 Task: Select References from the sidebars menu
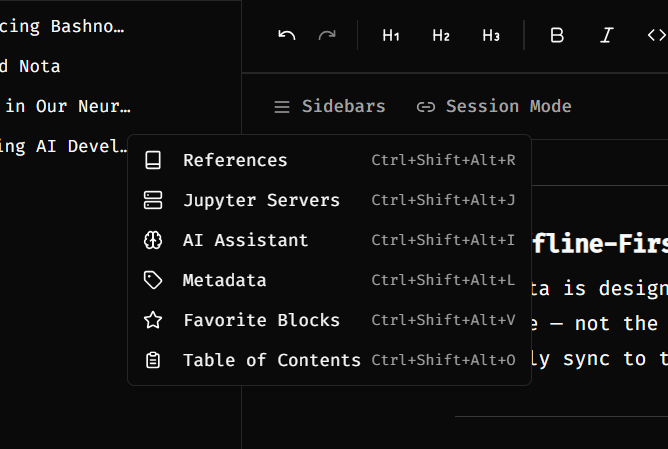pos(329,160)
